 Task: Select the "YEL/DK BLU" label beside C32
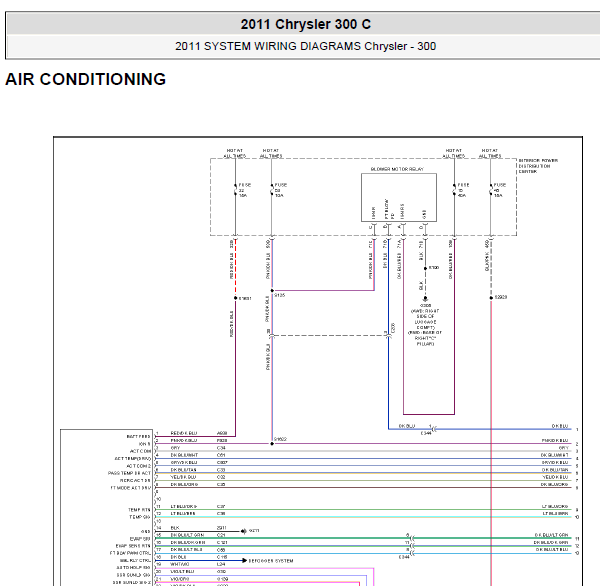(183, 477)
